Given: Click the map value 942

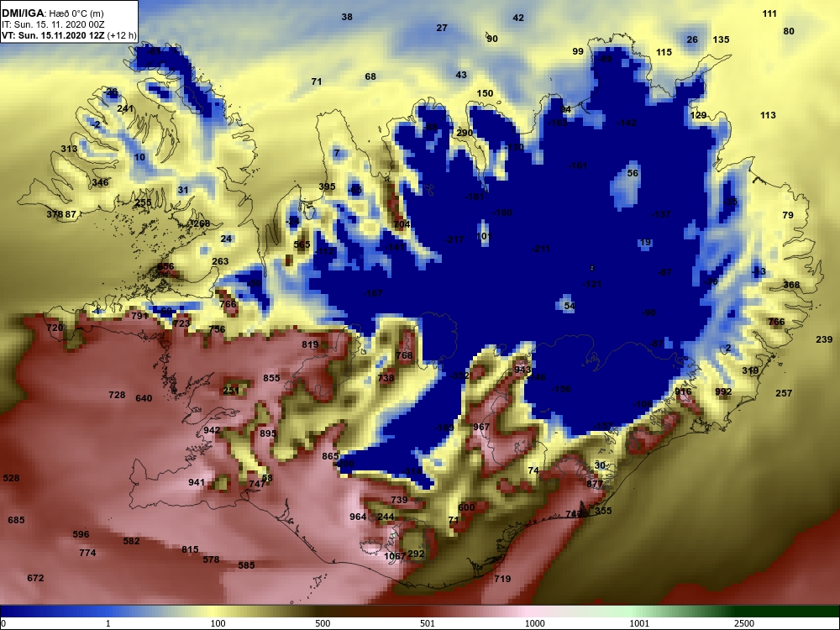Looking at the screenshot, I should (x=212, y=430).
